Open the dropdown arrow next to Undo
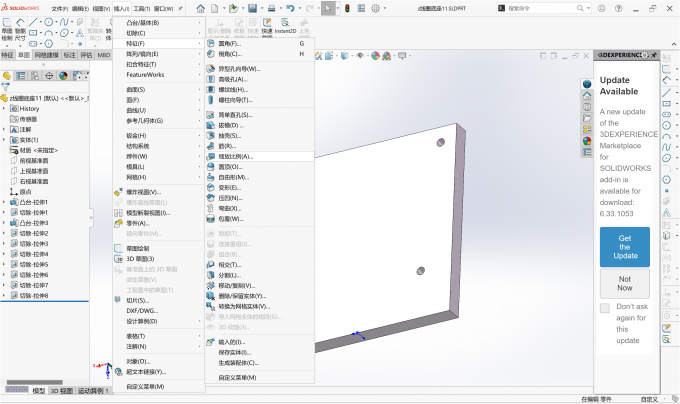This screenshot has width=680, height=404. coord(299,8)
